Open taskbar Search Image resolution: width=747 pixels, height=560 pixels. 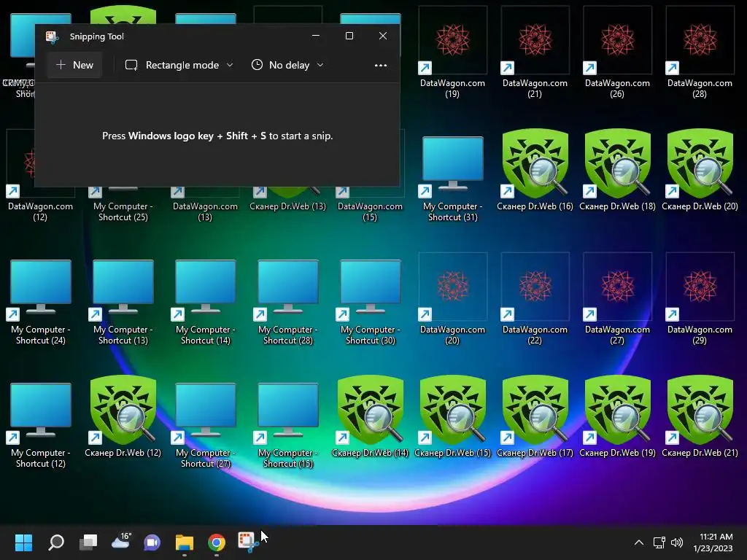tap(56, 542)
